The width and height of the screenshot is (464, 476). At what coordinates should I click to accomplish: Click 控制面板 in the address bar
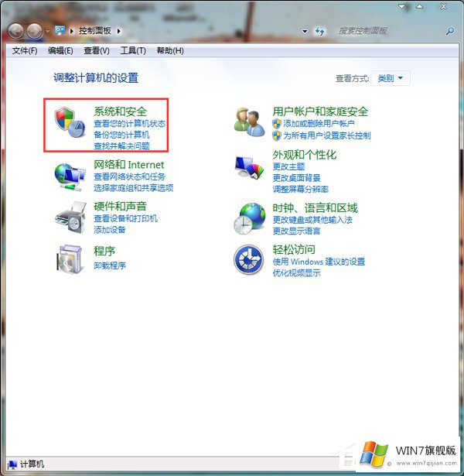coord(95,31)
